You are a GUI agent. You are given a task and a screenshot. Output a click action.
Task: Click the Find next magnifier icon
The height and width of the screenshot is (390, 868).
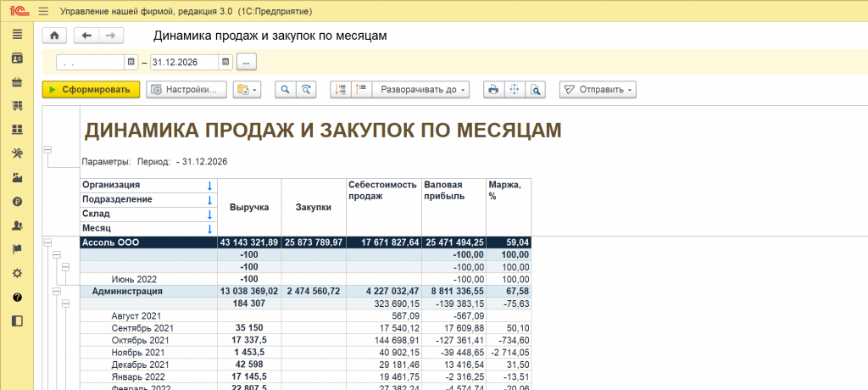305,89
